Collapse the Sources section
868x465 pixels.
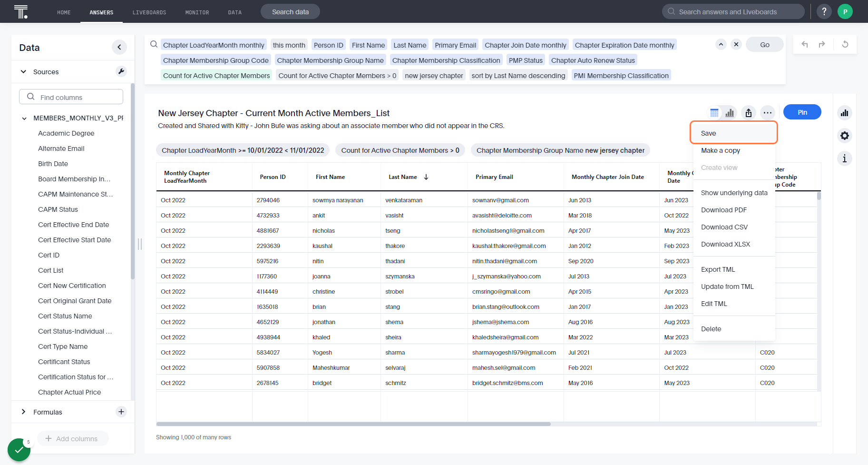pos(23,72)
